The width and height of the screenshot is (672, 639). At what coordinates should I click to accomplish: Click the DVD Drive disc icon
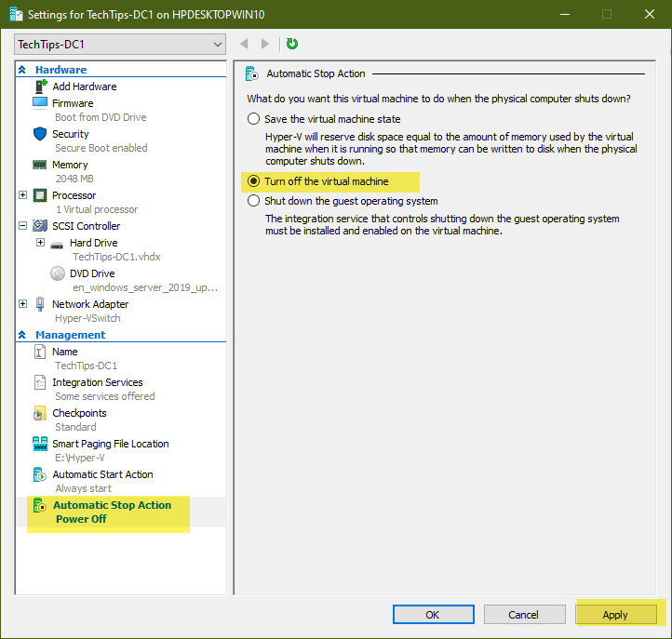pos(58,273)
